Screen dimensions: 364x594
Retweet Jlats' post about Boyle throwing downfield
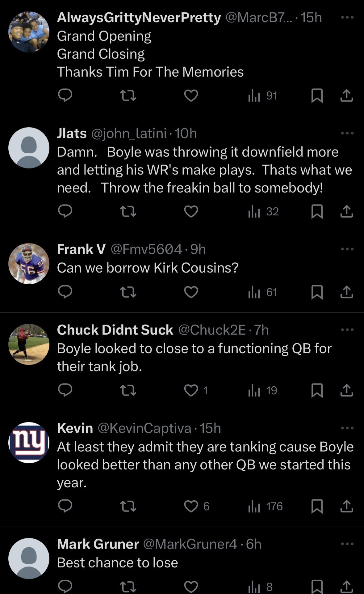point(128,211)
